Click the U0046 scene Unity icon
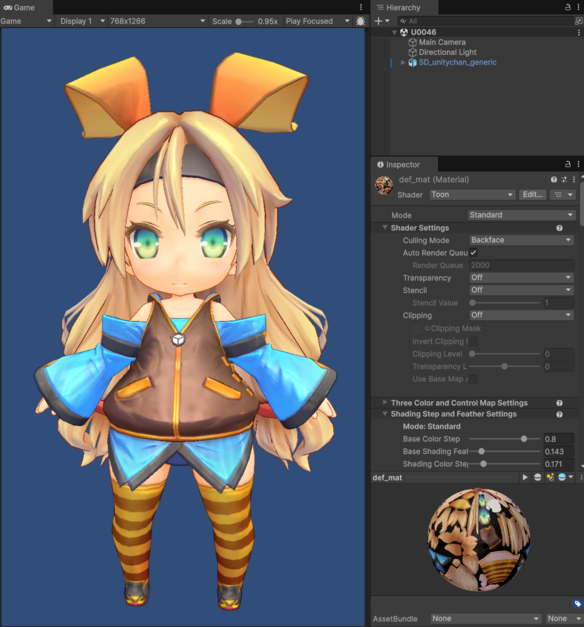This screenshot has height=627, width=584. tap(404, 32)
